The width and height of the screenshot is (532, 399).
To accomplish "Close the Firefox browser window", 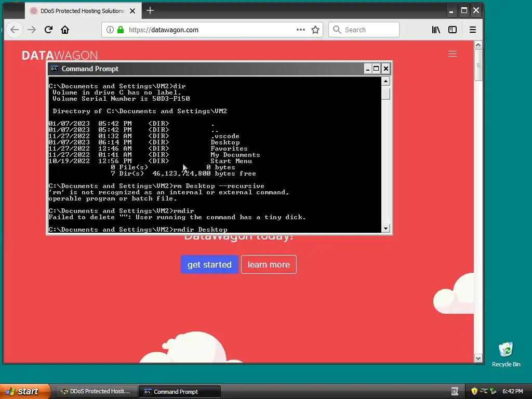I will [x=476, y=10].
